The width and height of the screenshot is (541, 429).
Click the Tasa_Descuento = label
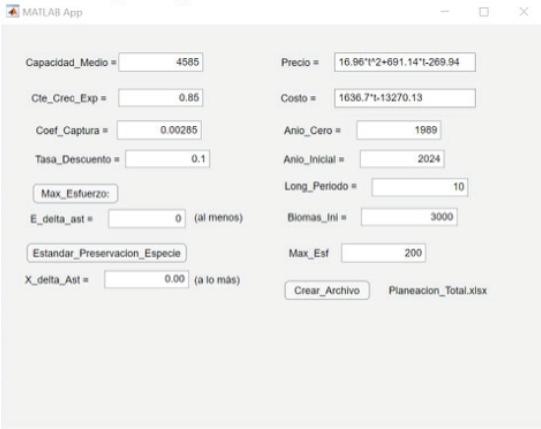click(x=77, y=159)
